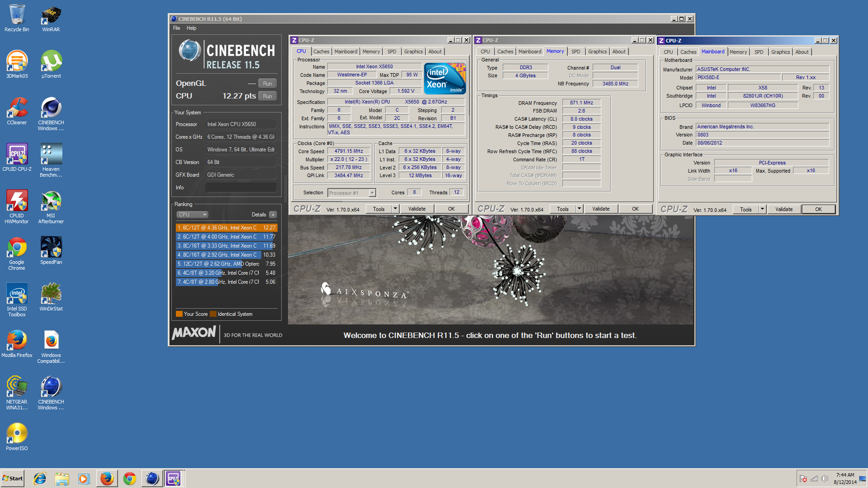This screenshot has width=868, height=488.
Task: Click the volume icon in system tray
Action: pos(825,479)
